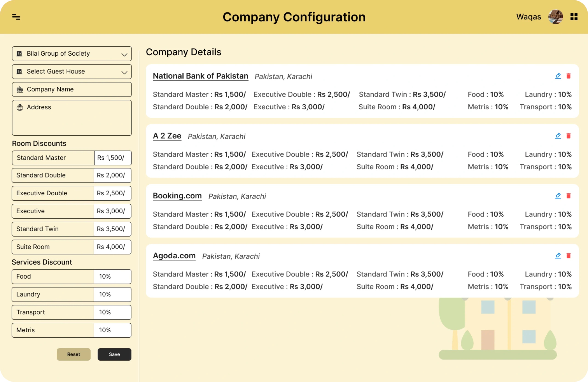Click the Address globe icon
Screen dimensions: 588x382
pyautogui.click(x=20, y=107)
